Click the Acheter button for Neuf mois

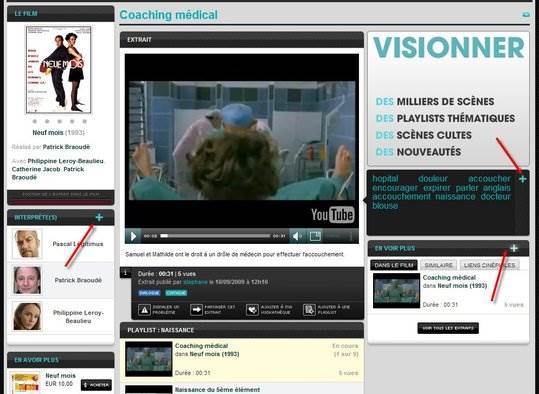97,385
